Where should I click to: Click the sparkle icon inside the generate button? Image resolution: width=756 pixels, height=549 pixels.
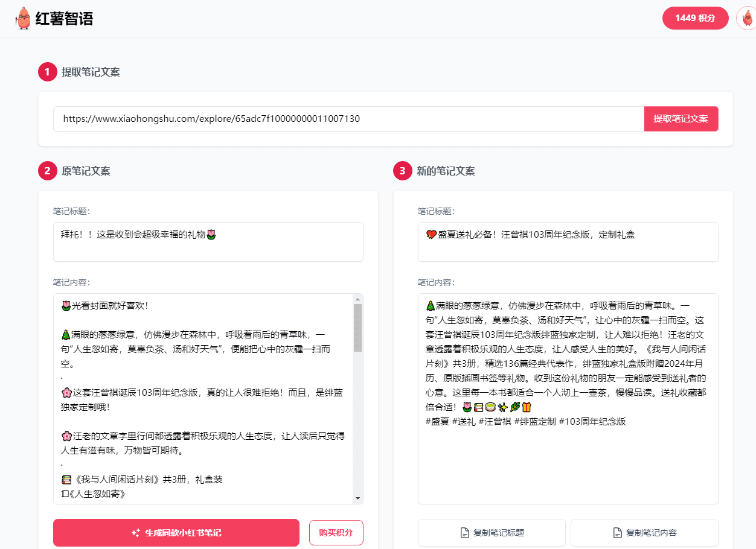click(134, 533)
